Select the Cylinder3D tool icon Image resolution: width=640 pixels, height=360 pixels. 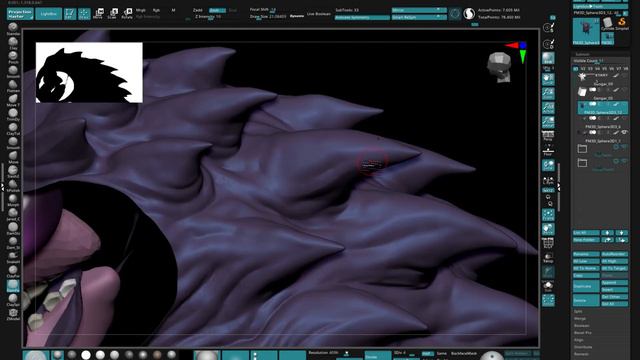pyautogui.click(x=608, y=24)
